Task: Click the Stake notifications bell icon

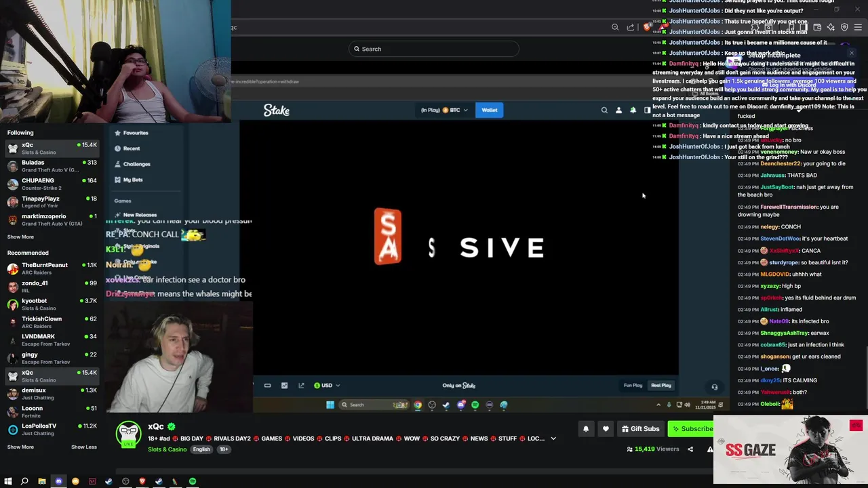Action: pos(633,110)
